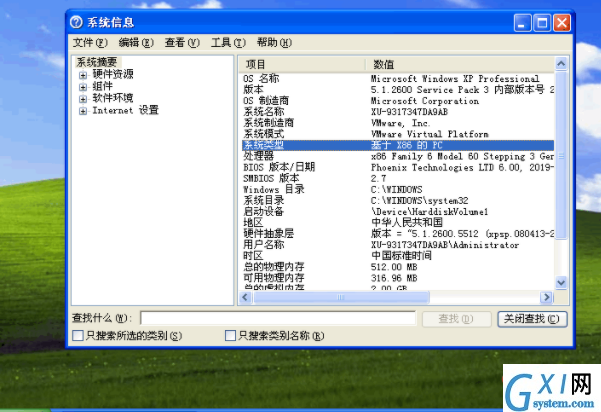Image resolution: width=601 pixels, height=412 pixels.
Task: Click the horizontal scrollbar left arrow
Action: pyautogui.click(x=246, y=297)
